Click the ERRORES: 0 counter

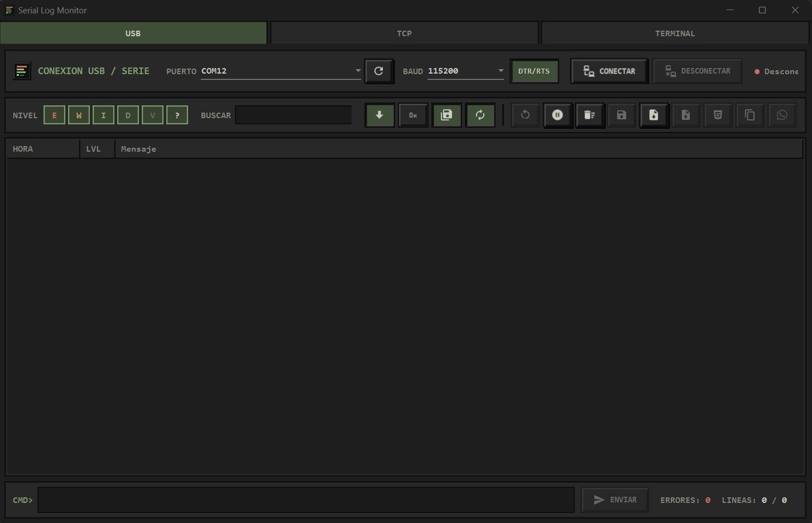(x=685, y=500)
